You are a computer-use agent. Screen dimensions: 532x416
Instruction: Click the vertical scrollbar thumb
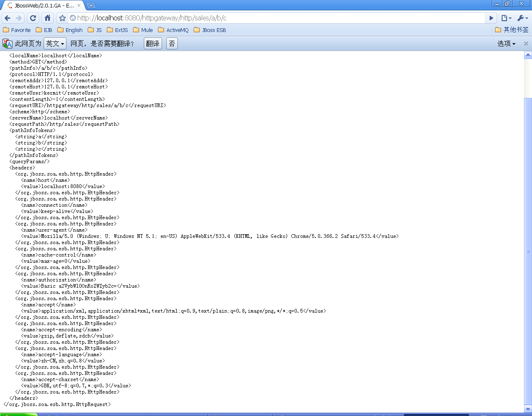pyautogui.click(x=528, y=251)
